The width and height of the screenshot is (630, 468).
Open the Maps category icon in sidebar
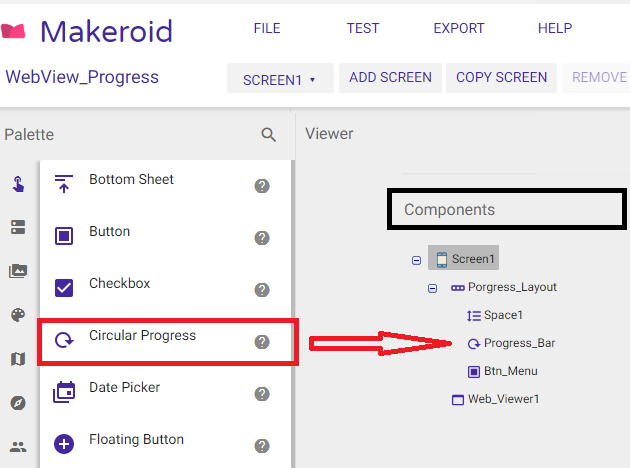tap(18, 359)
